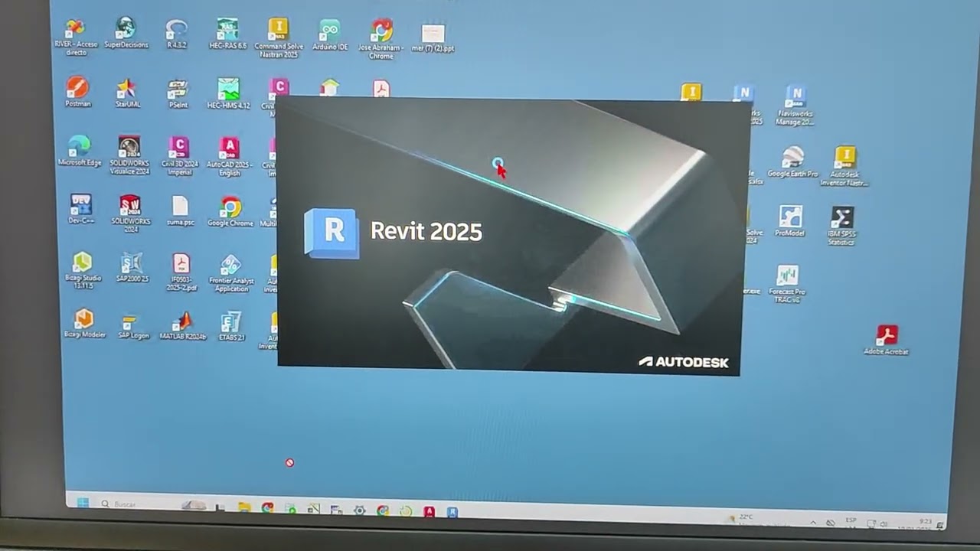Image resolution: width=980 pixels, height=551 pixels.
Task: Launch Bizagi Modeler from desktop
Action: (x=83, y=323)
